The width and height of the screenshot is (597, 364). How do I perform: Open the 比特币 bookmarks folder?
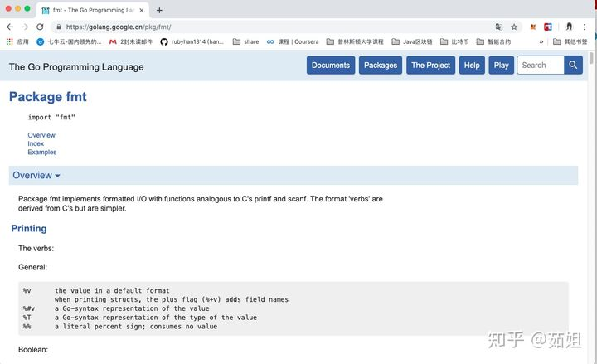tap(454, 41)
